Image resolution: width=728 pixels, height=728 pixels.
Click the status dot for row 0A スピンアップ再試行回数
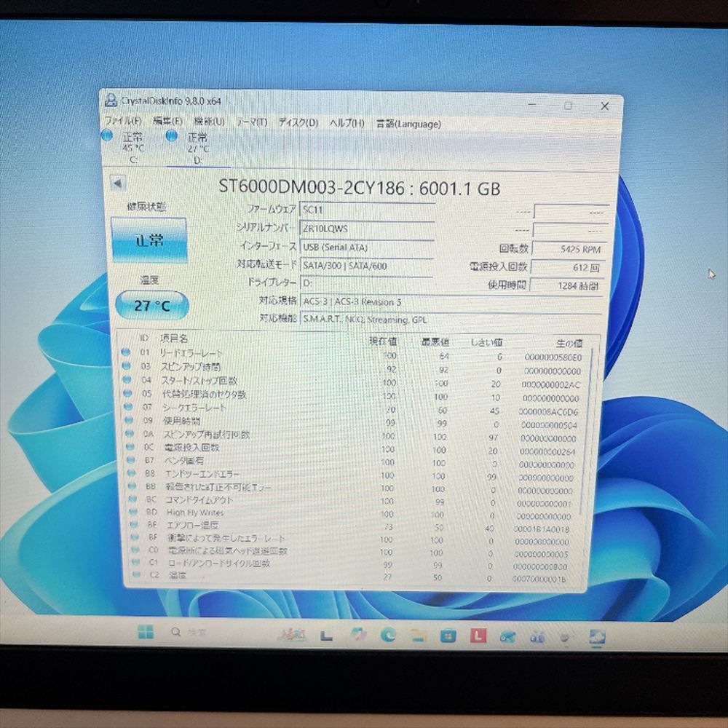(x=130, y=434)
